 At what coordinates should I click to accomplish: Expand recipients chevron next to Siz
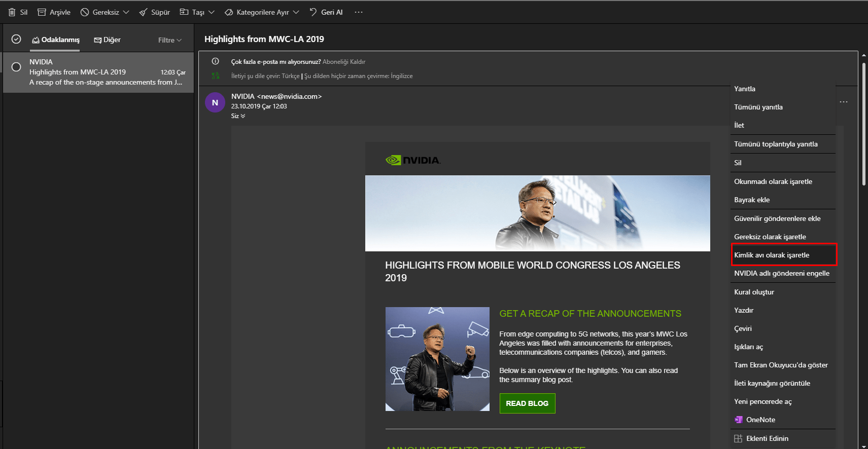[x=243, y=116]
